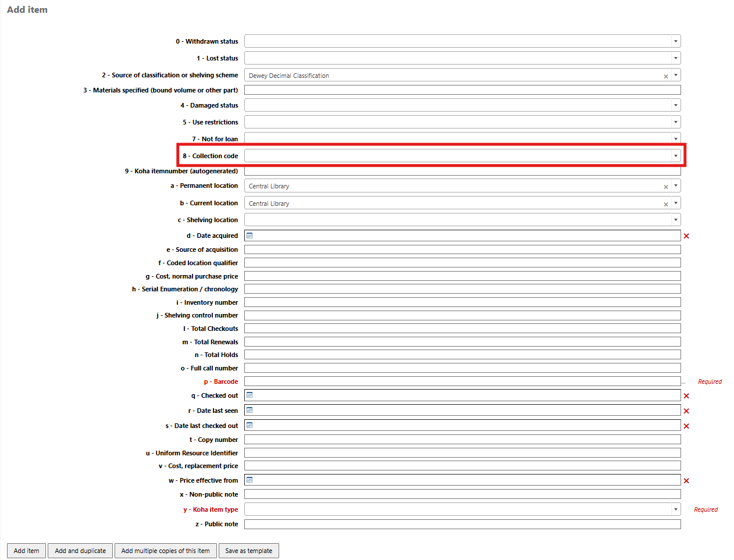
Task: Expand classification scheme dropdown arrow
Action: click(x=676, y=75)
